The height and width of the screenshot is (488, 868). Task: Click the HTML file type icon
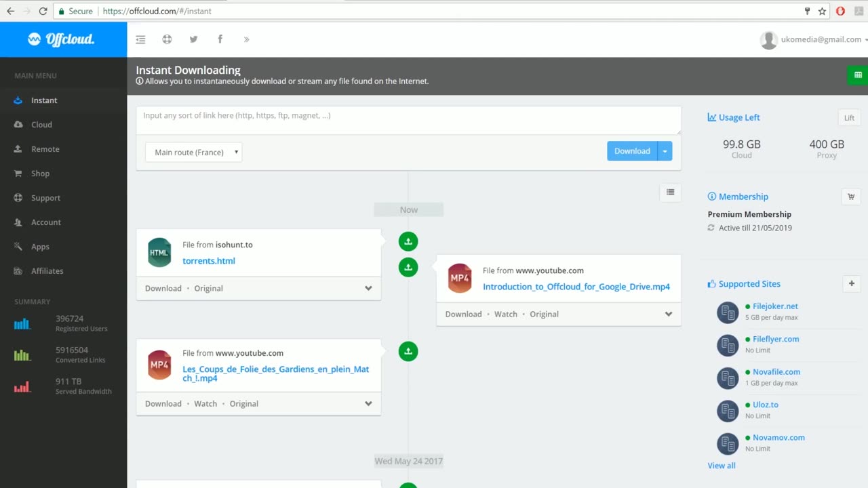tap(159, 252)
